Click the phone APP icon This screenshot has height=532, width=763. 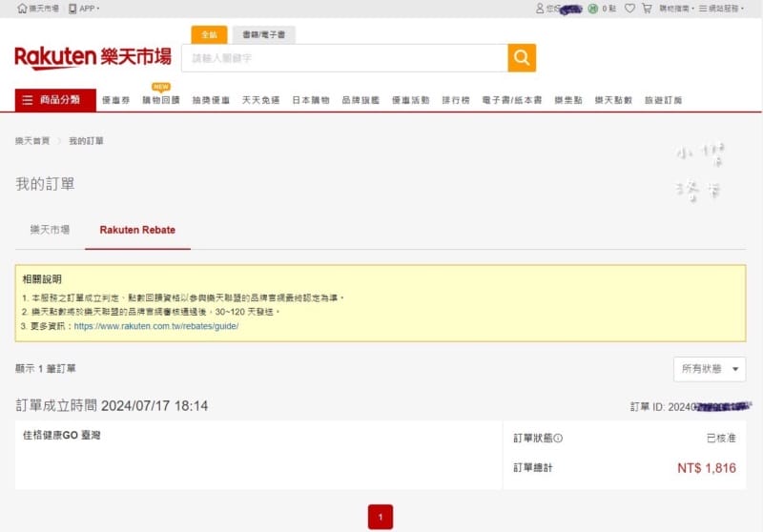click(x=72, y=9)
